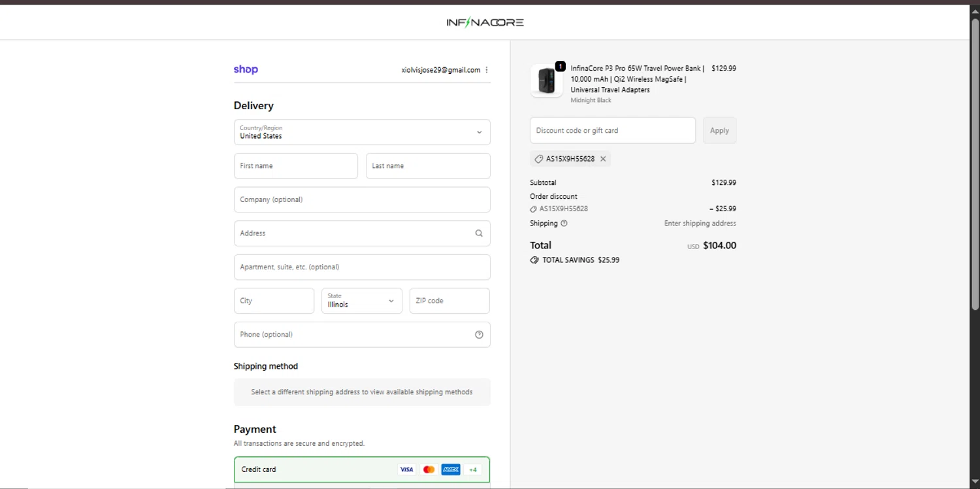Viewport: 980px width, 489px height.
Task: Click the TOTAL SAVINGS $25.99 text
Action: pos(581,260)
